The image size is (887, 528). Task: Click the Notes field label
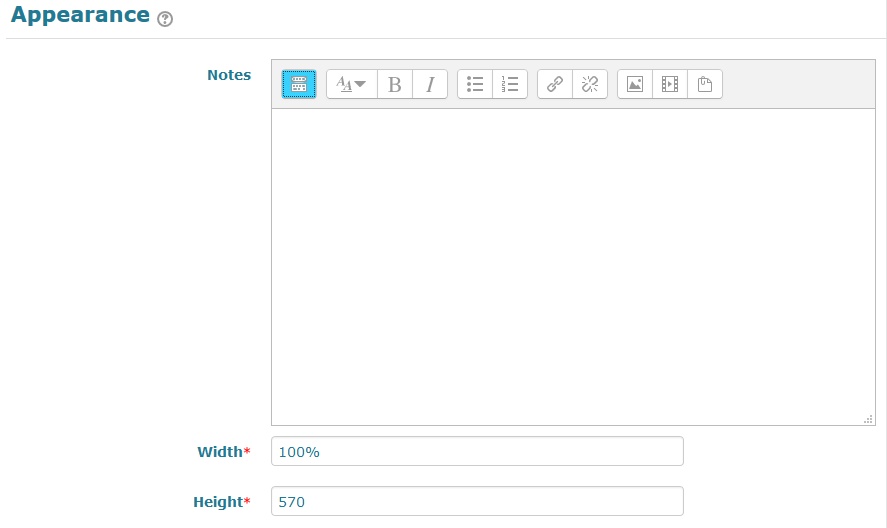[x=229, y=75]
